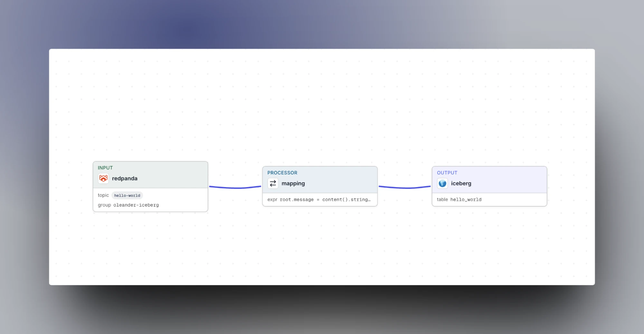Click the edge between redpanda and mapping
Viewport: 644px width, 334px height.
[235, 188]
